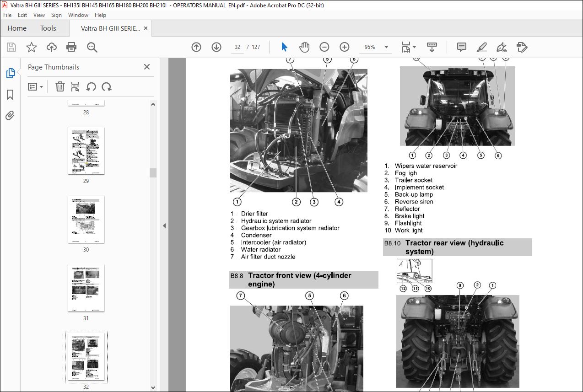Activate the selection arrow tool
583x392 pixels.
pyautogui.click(x=284, y=47)
